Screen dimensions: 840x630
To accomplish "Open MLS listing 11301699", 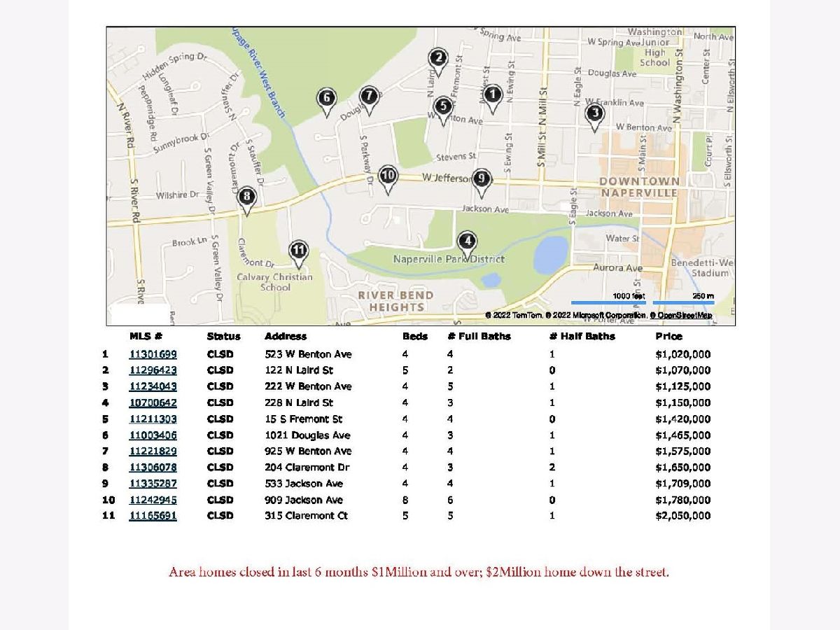I will pos(153,354).
